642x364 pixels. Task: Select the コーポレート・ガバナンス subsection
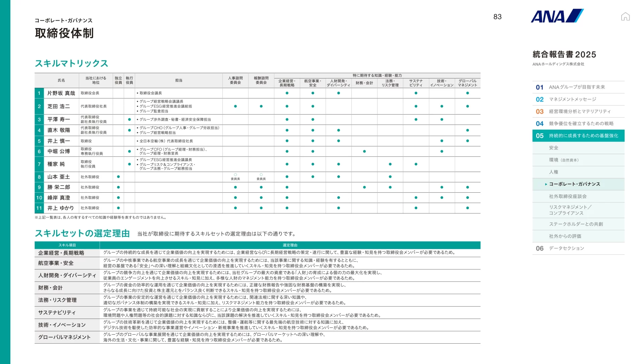point(574,184)
